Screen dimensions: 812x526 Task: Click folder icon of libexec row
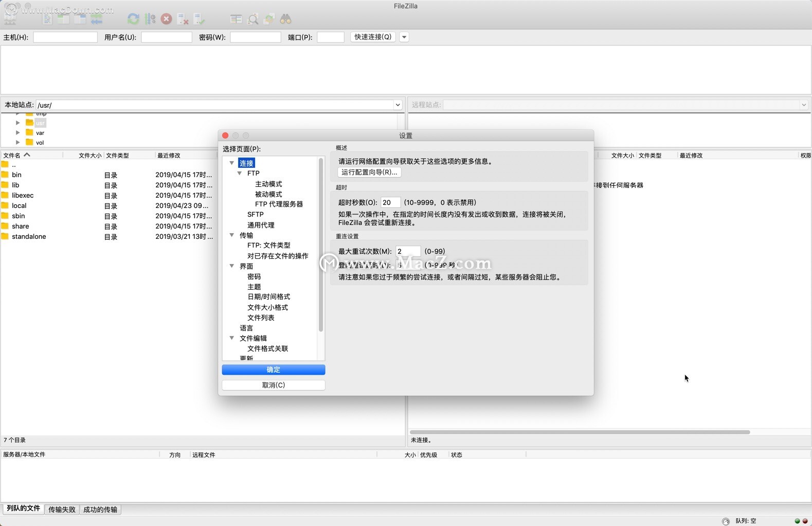(5, 195)
